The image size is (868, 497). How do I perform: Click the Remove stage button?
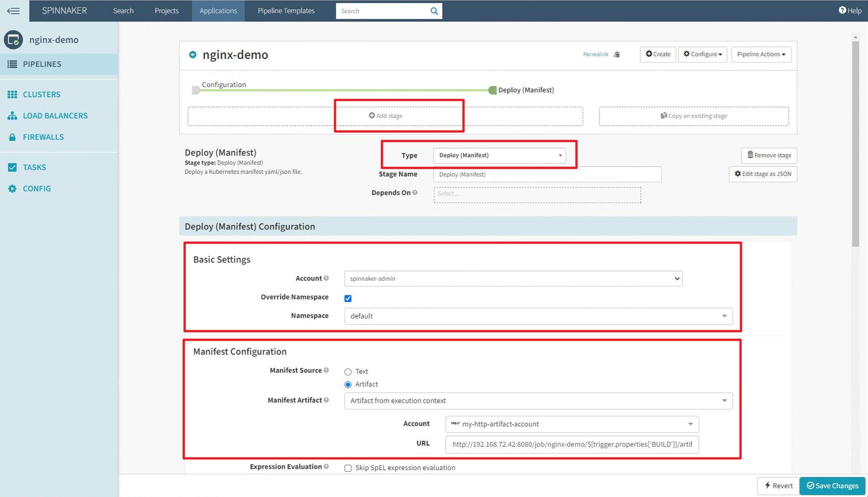pos(769,155)
